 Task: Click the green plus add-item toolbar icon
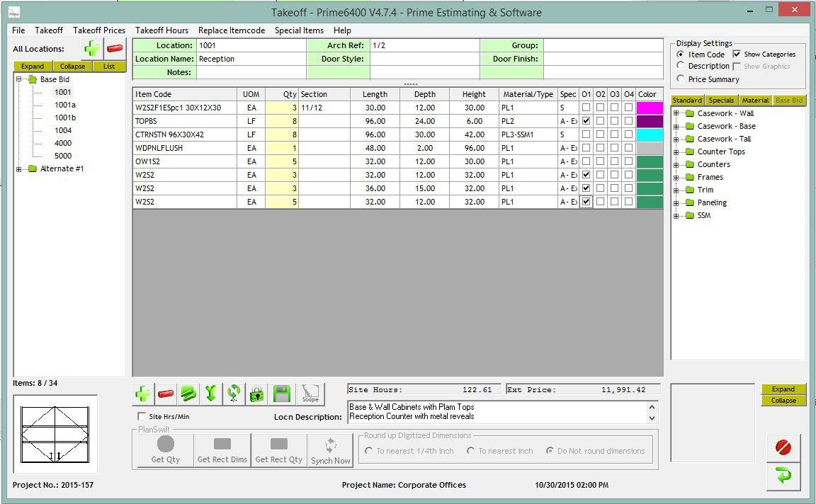(143, 394)
